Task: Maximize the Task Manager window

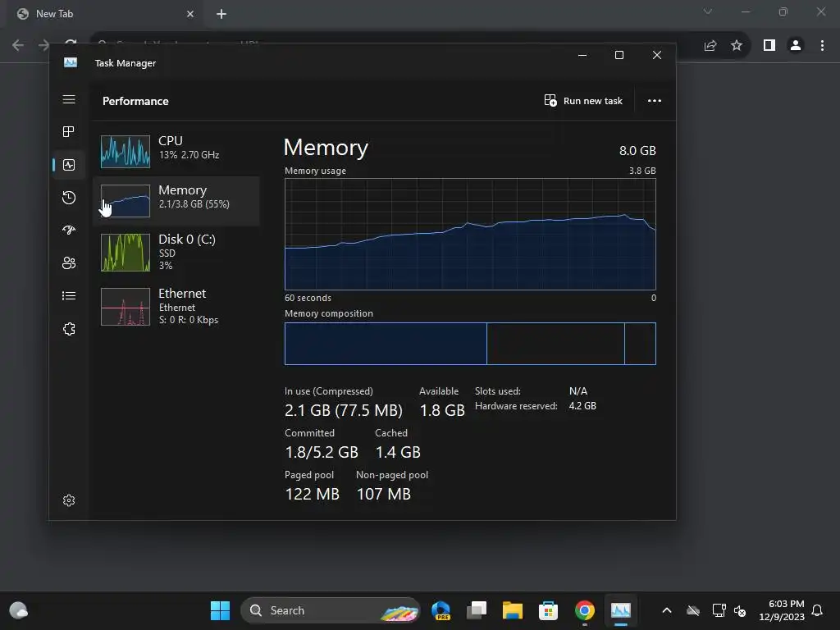Action: [619, 55]
